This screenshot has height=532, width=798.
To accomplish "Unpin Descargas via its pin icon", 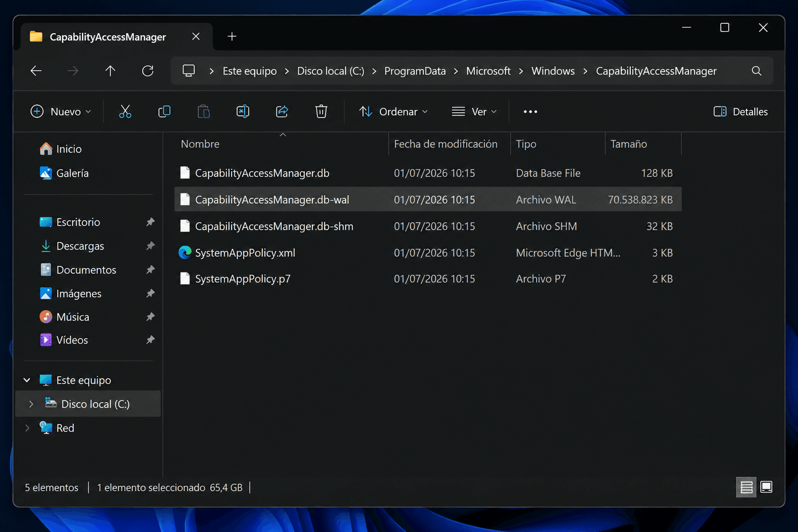I will point(150,246).
